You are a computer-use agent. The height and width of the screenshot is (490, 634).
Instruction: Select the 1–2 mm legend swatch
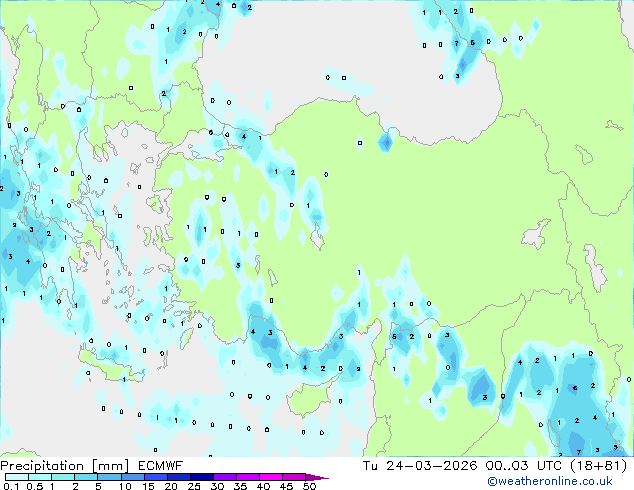[63, 477]
